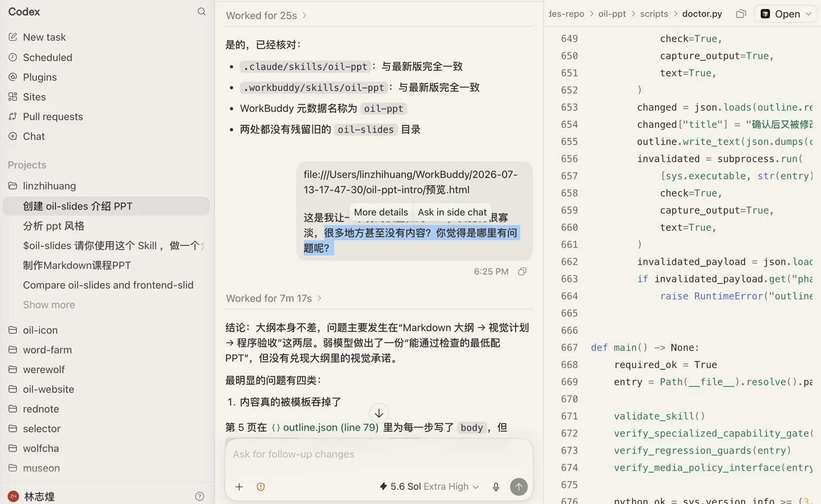Open the museon project
This screenshot has height=504, width=821.
(41, 468)
